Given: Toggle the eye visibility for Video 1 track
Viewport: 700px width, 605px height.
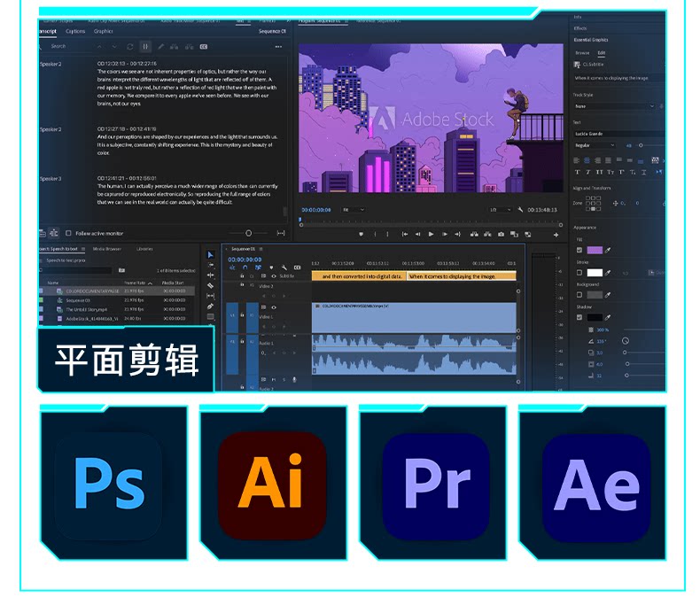Looking at the screenshot, I should 273,307.
